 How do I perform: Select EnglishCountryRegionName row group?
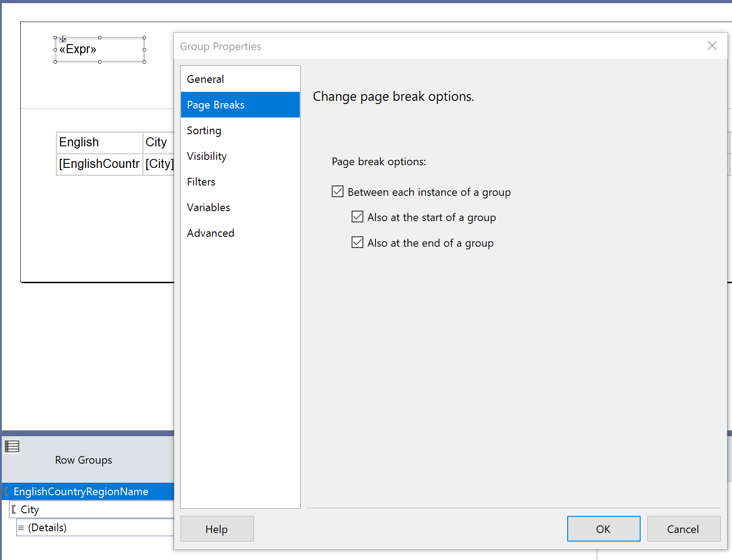click(88, 492)
